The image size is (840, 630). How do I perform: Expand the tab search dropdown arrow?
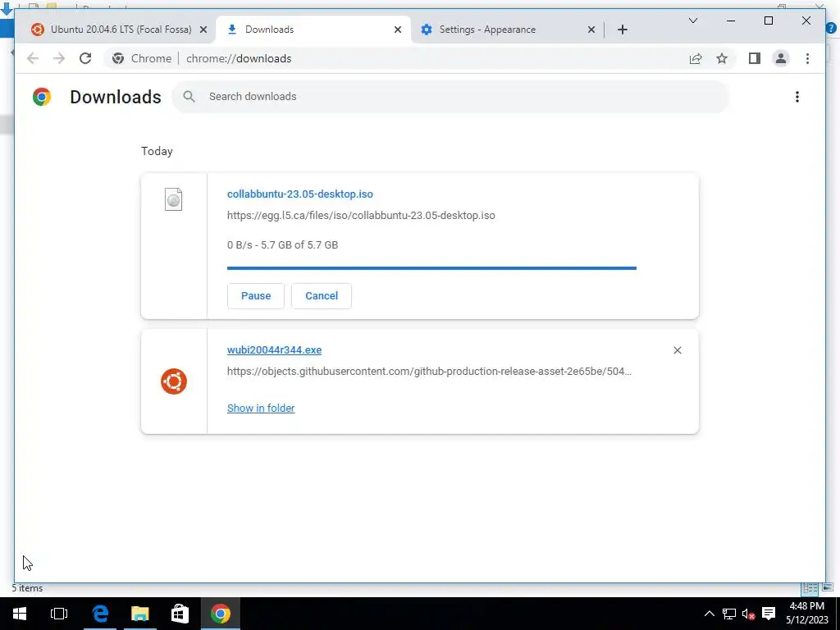click(692, 21)
